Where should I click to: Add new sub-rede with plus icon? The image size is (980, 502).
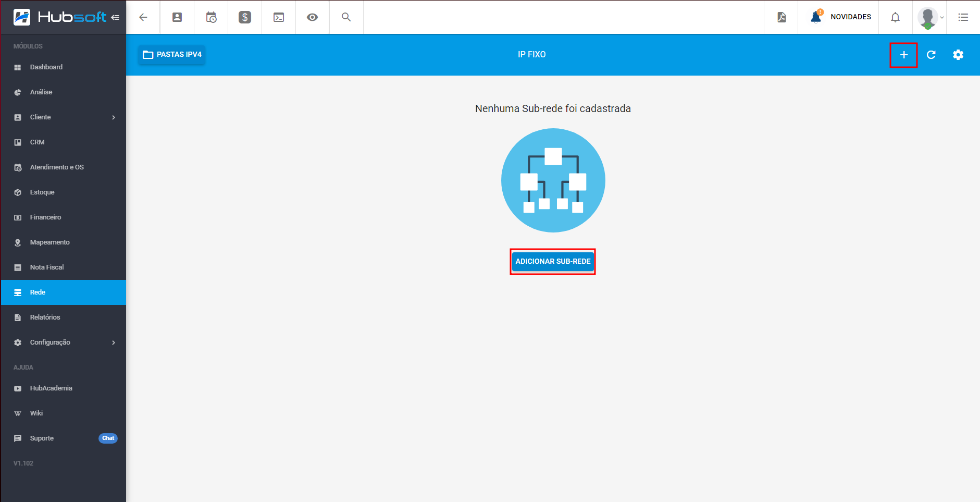[904, 55]
